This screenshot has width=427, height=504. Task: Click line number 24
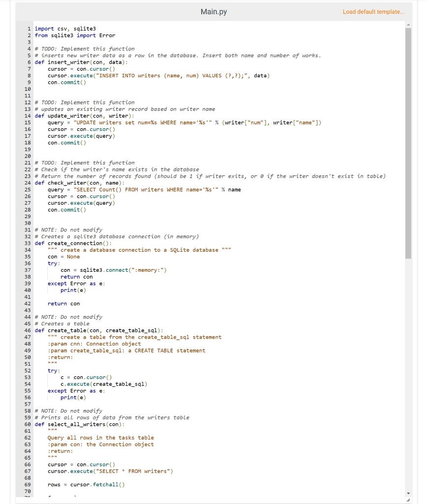(x=28, y=183)
